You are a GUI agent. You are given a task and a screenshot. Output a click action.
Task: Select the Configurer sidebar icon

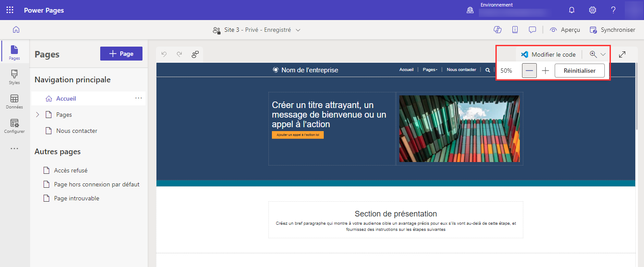click(14, 125)
